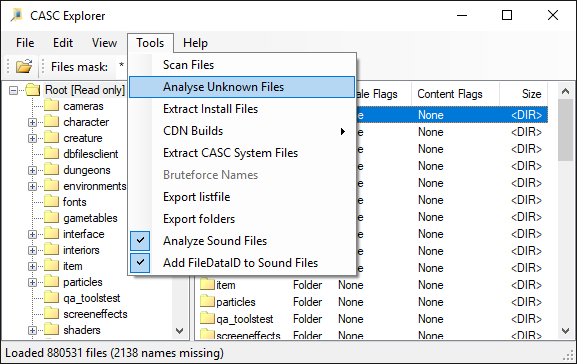Sort by Size column header

[x=523, y=94]
